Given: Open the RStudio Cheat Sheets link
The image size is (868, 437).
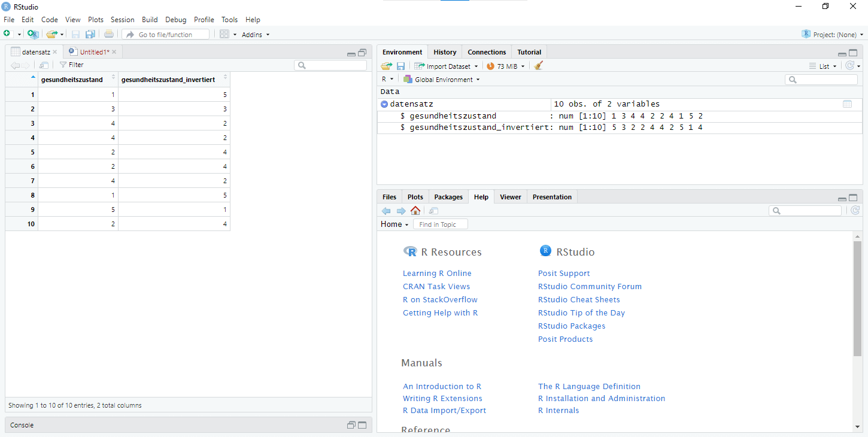Looking at the screenshot, I should pos(579,299).
